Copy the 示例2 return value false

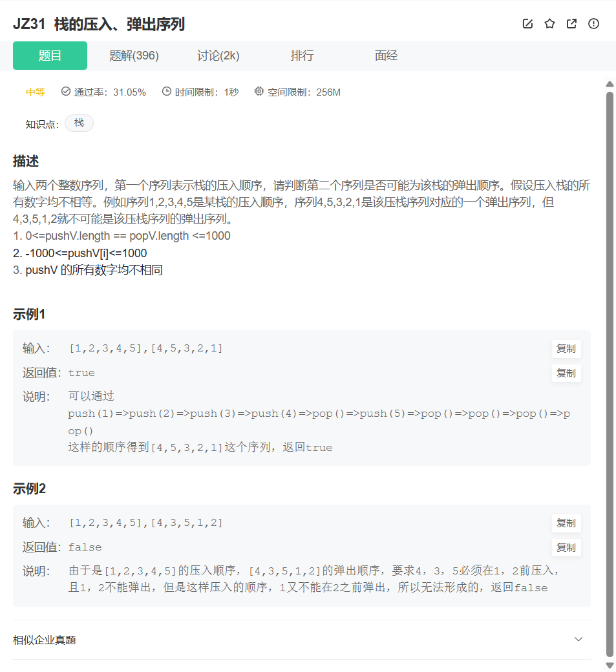(x=566, y=548)
